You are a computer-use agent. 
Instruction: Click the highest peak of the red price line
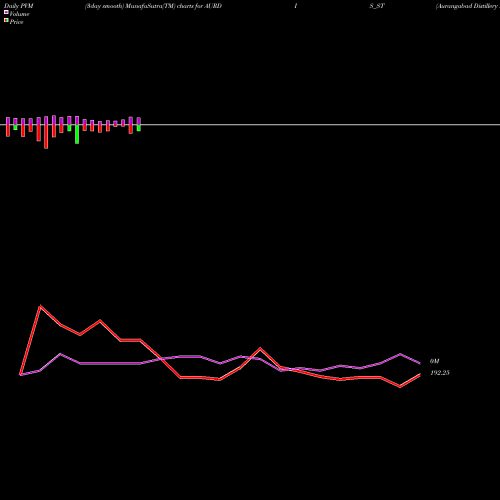pyautogui.click(x=40, y=306)
